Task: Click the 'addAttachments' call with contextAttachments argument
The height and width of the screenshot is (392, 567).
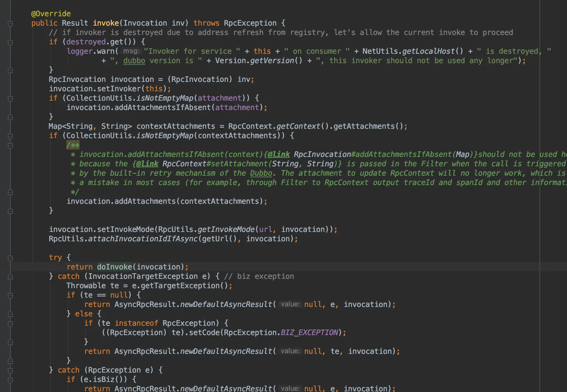Action: click(x=145, y=201)
